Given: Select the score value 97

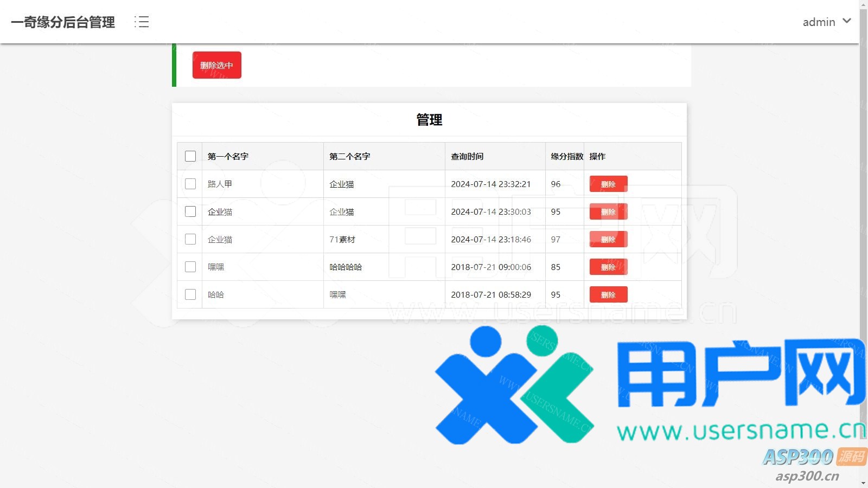Looking at the screenshot, I should [x=556, y=239].
